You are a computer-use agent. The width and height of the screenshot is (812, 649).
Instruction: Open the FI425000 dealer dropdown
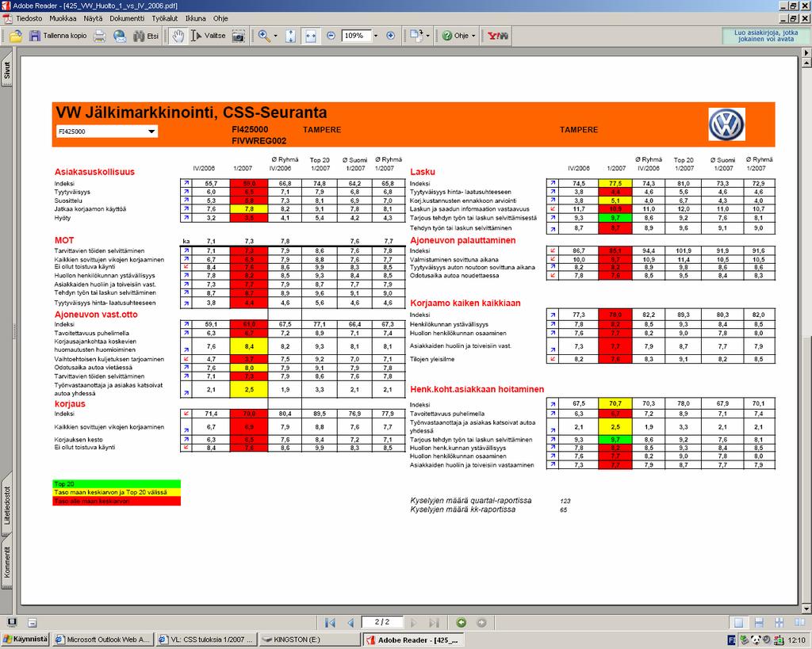pos(107,132)
